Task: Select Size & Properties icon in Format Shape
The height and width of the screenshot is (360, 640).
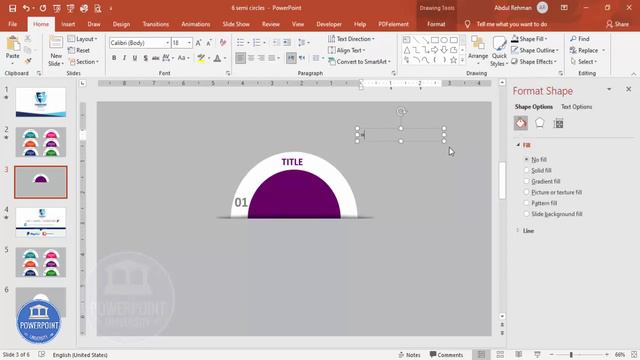Action: tap(558, 123)
